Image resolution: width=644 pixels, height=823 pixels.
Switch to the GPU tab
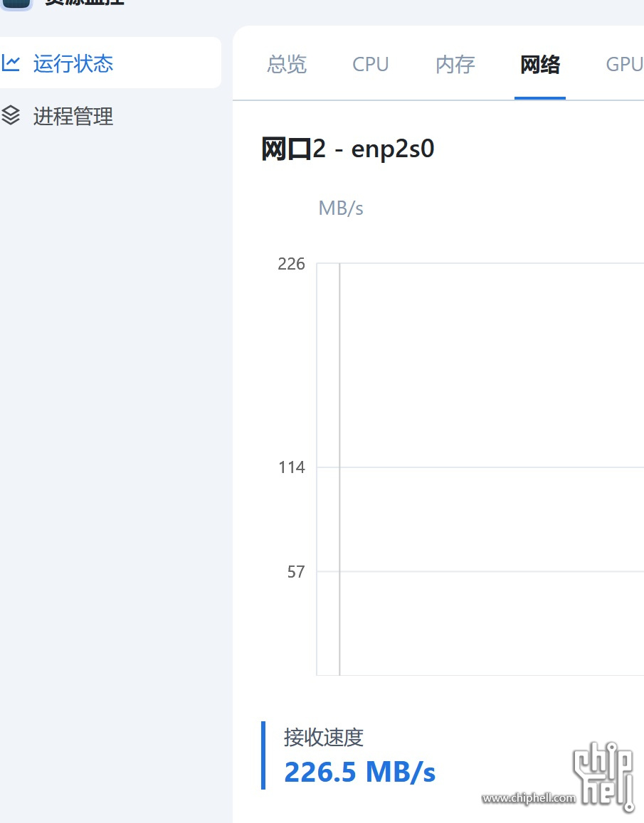click(624, 64)
